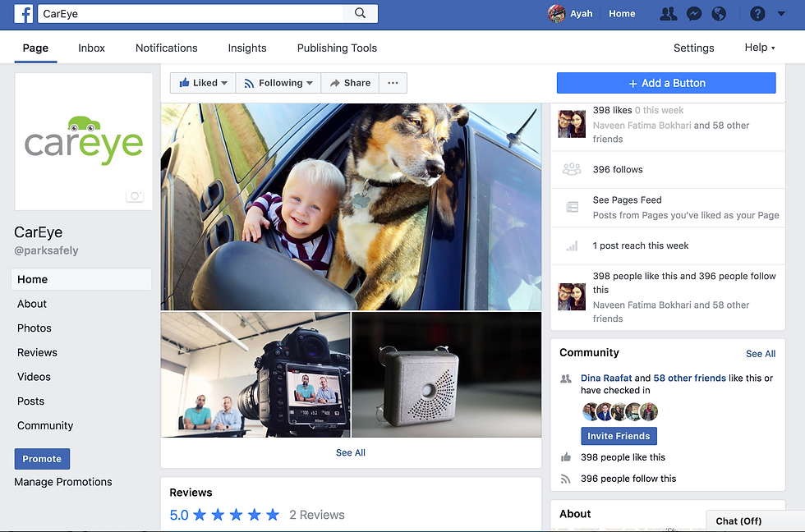Click the @parksafely username
The image size is (805, 532).
tap(46, 251)
